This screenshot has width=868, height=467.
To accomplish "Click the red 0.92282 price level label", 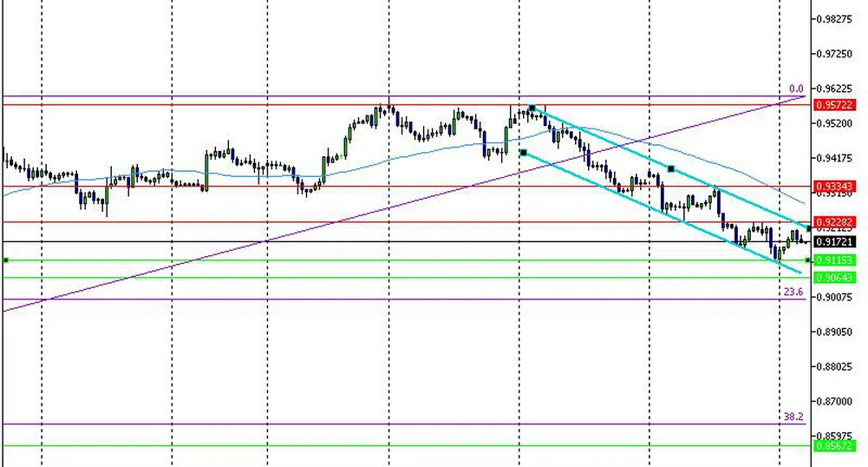I will 832,222.
